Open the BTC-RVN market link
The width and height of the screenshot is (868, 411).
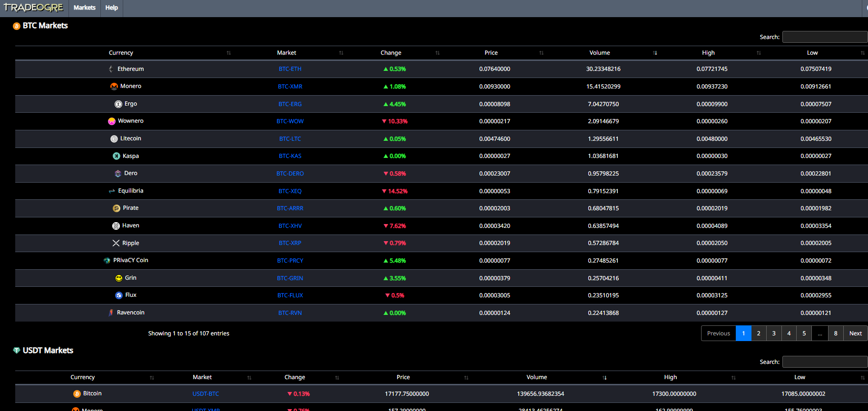290,313
